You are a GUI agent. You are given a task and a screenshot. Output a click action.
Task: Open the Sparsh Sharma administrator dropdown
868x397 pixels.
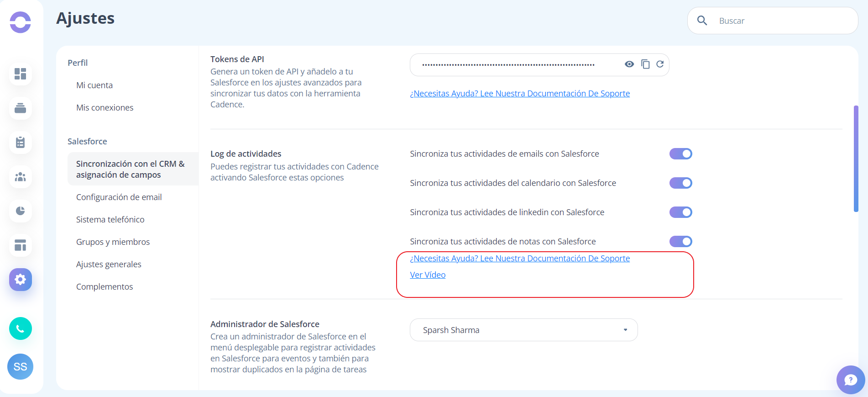click(524, 330)
